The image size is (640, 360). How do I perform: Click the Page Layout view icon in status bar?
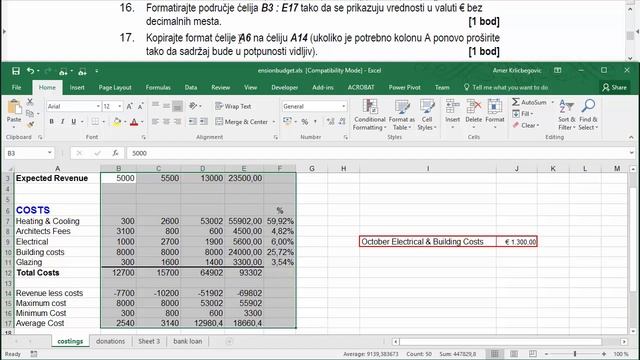point(514,354)
